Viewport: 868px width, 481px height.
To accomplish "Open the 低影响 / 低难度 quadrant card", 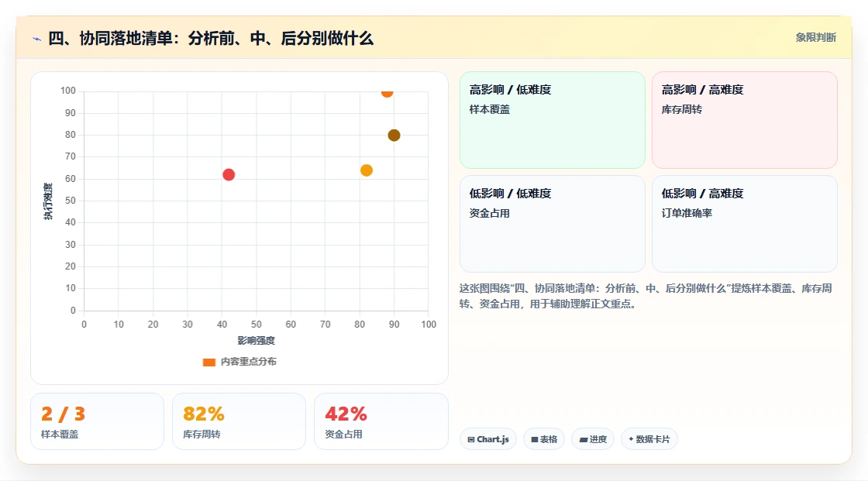I will [552, 224].
